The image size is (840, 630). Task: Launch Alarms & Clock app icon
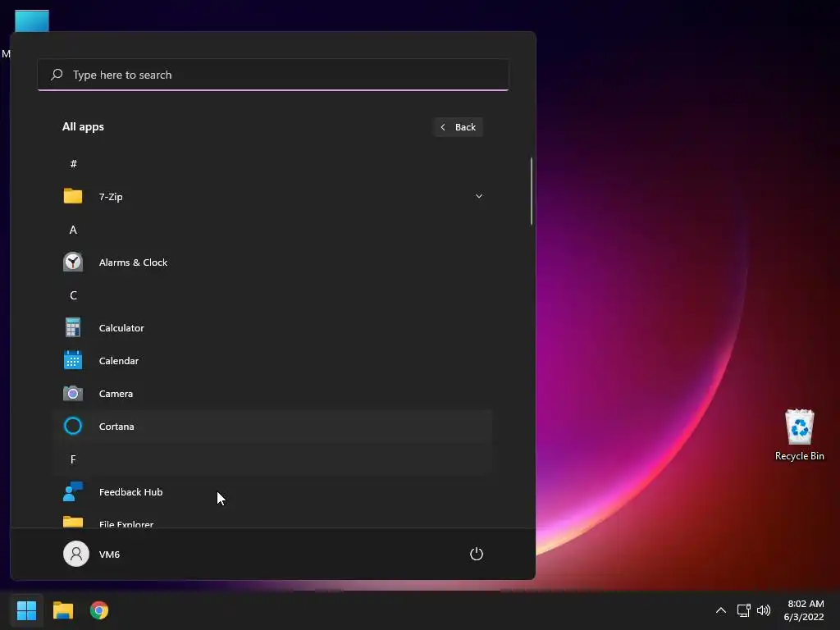tap(73, 262)
